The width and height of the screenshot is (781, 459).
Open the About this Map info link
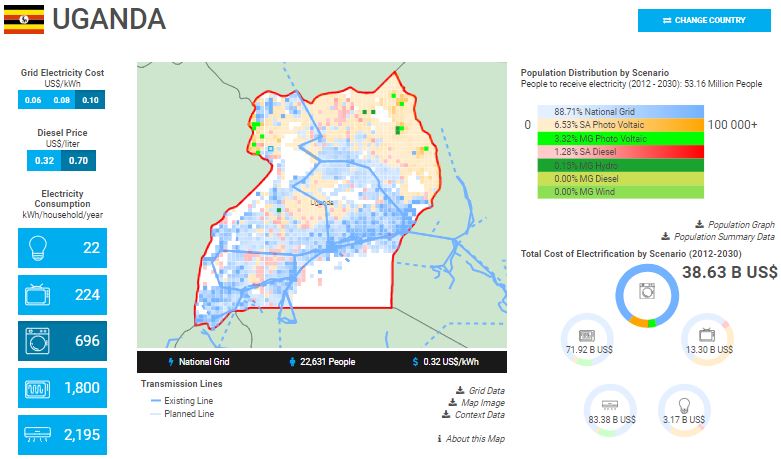[x=472, y=439]
